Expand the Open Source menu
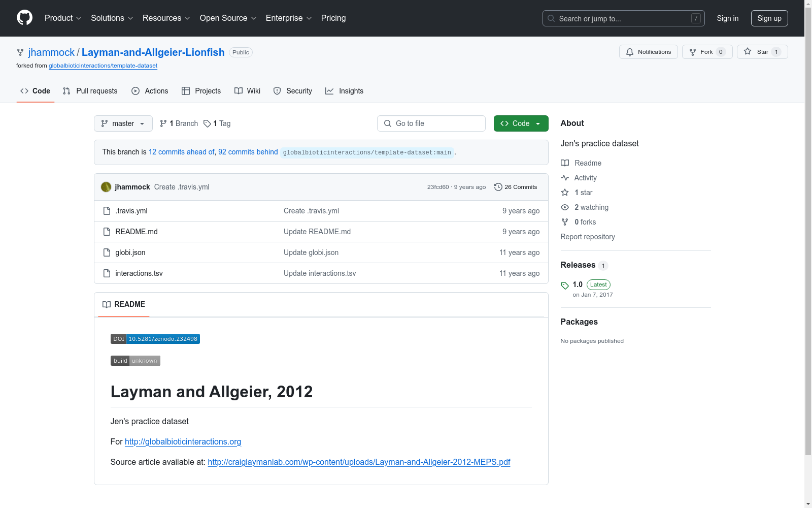 click(228, 18)
